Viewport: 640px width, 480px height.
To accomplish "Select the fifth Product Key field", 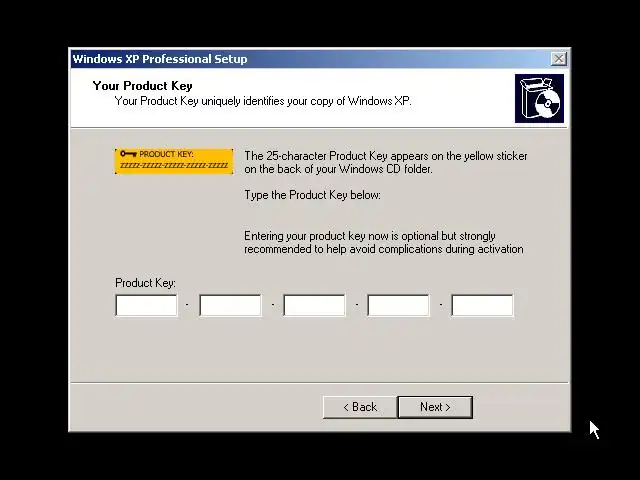I will click(482, 305).
